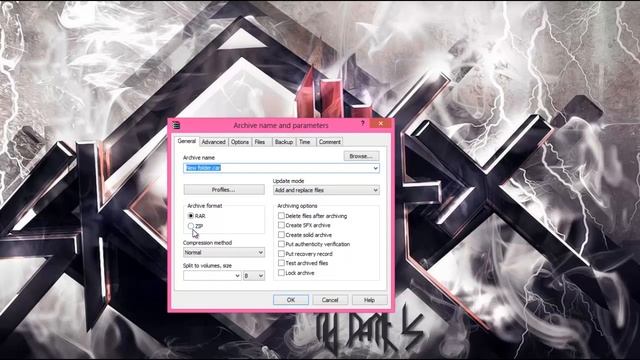Enable Put recovery record

(x=281, y=253)
